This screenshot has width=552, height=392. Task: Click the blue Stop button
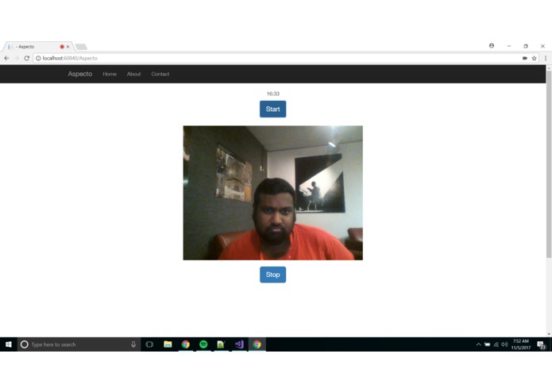273,275
